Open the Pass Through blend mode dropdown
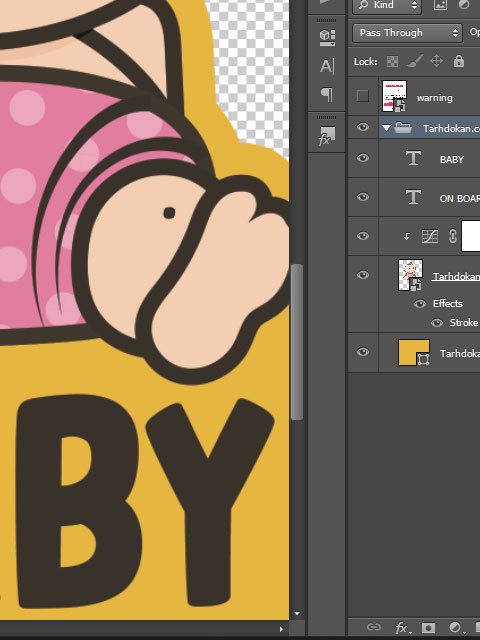Image resolution: width=480 pixels, height=640 pixels. coord(407,33)
